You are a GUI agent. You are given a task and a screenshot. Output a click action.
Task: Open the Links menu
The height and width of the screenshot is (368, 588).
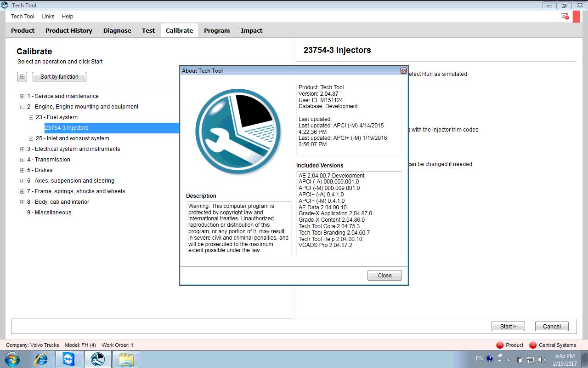[48, 16]
